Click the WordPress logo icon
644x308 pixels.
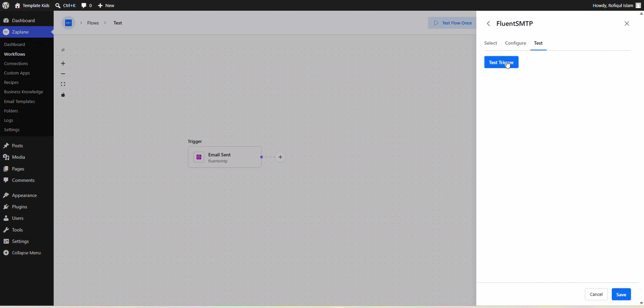click(x=6, y=5)
